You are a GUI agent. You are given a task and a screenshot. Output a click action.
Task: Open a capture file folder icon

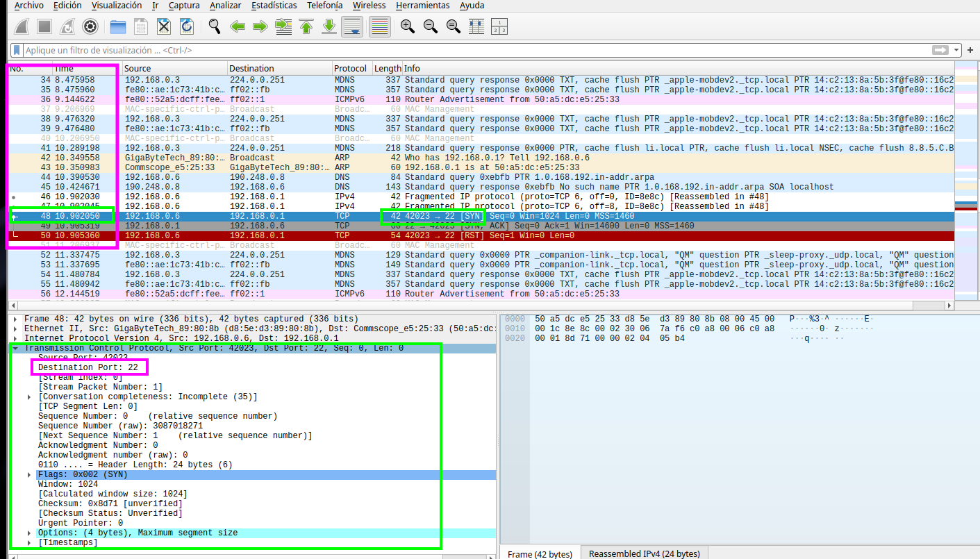[118, 27]
